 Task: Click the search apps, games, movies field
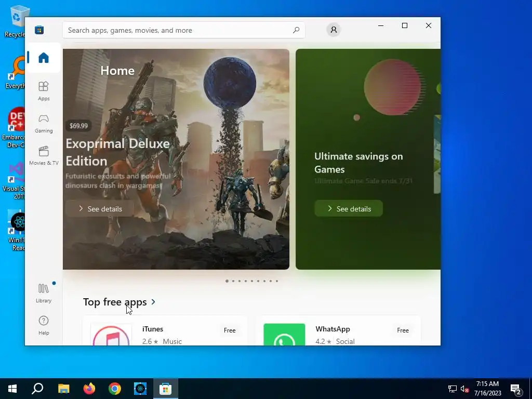tap(183, 30)
